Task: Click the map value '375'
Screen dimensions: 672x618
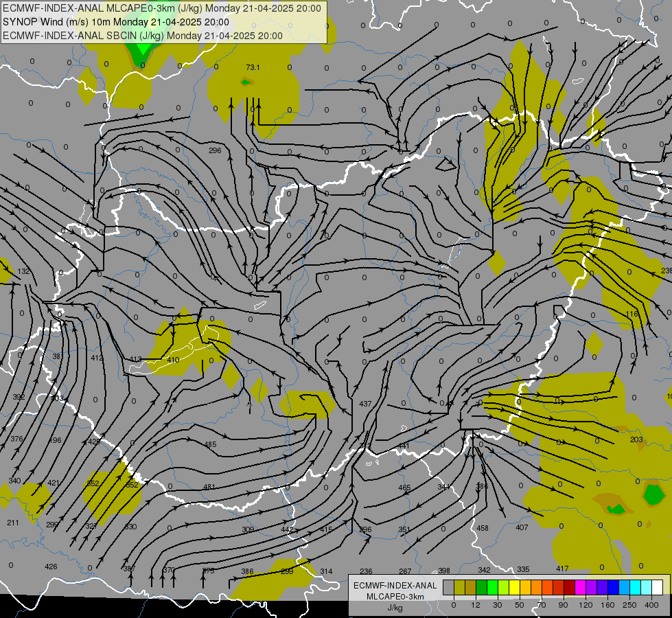Action: click(x=208, y=571)
